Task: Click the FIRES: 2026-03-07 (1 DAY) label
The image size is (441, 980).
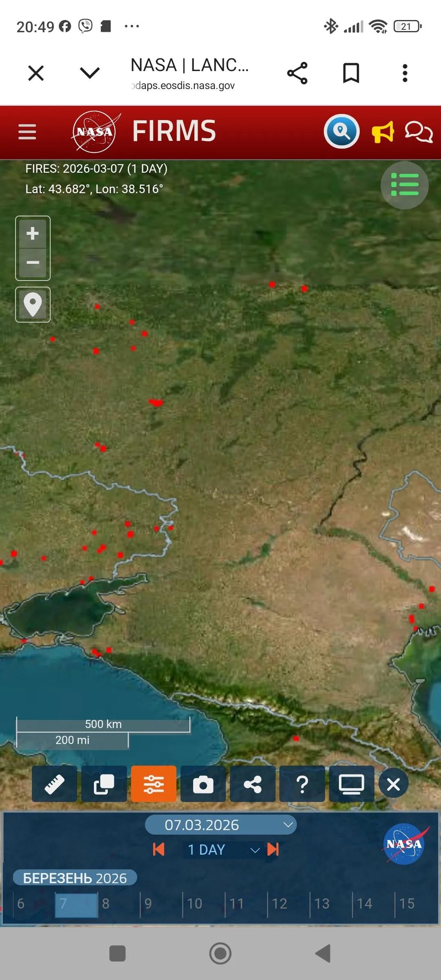Action: click(x=96, y=169)
